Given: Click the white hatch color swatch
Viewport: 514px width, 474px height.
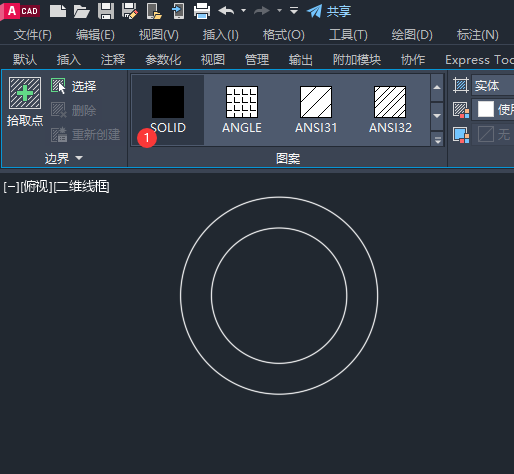Looking at the screenshot, I should (486, 109).
